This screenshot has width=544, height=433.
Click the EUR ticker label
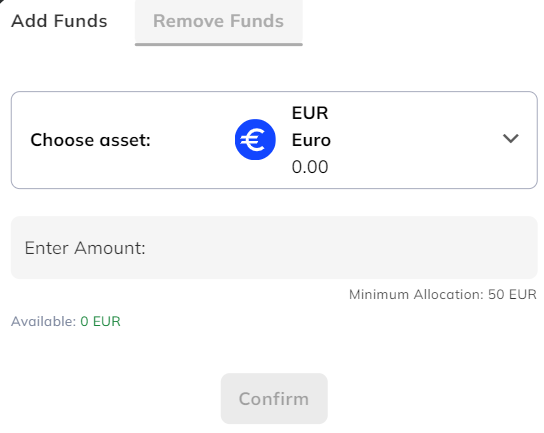tap(310, 113)
